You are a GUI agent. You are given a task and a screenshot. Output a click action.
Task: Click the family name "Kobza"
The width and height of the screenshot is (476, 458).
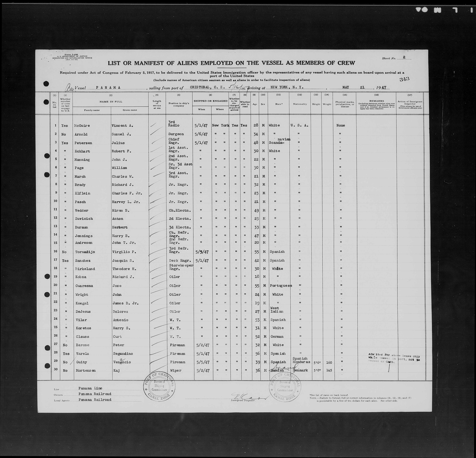coord(81,277)
